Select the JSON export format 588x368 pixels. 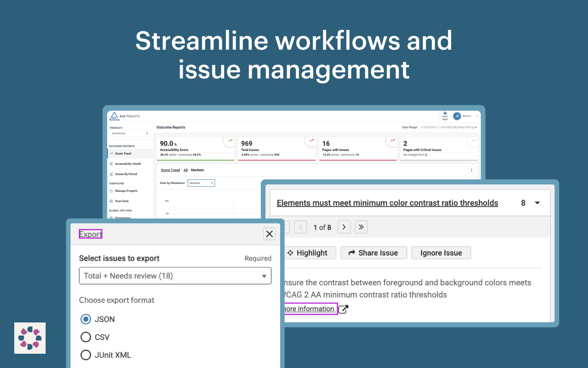click(x=85, y=319)
